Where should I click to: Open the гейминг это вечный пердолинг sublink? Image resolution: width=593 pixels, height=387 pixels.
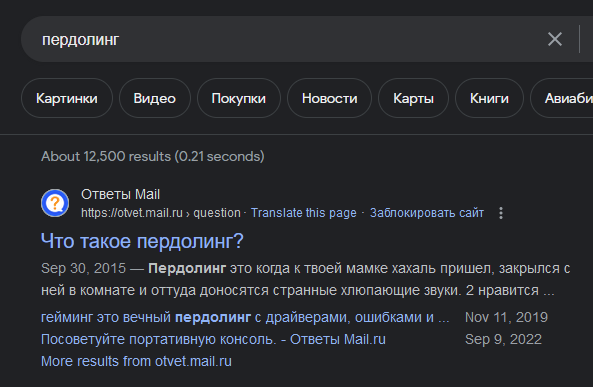pyautogui.click(x=245, y=317)
